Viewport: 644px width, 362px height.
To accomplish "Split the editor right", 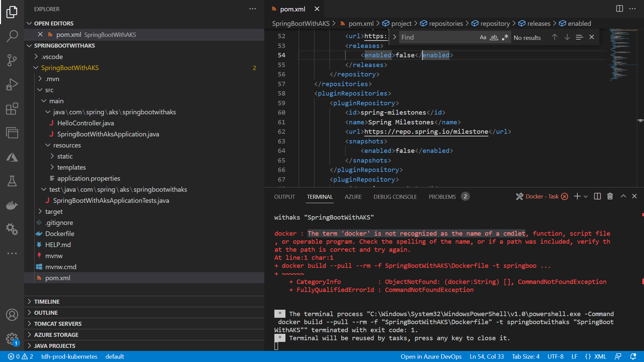I will [x=620, y=9].
